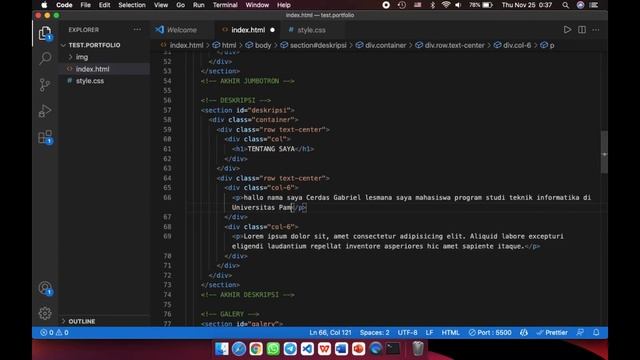The width and height of the screenshot is (640, 360).
Task: Select style.css in the Explorer tree
Action: (x=90, y=81)
